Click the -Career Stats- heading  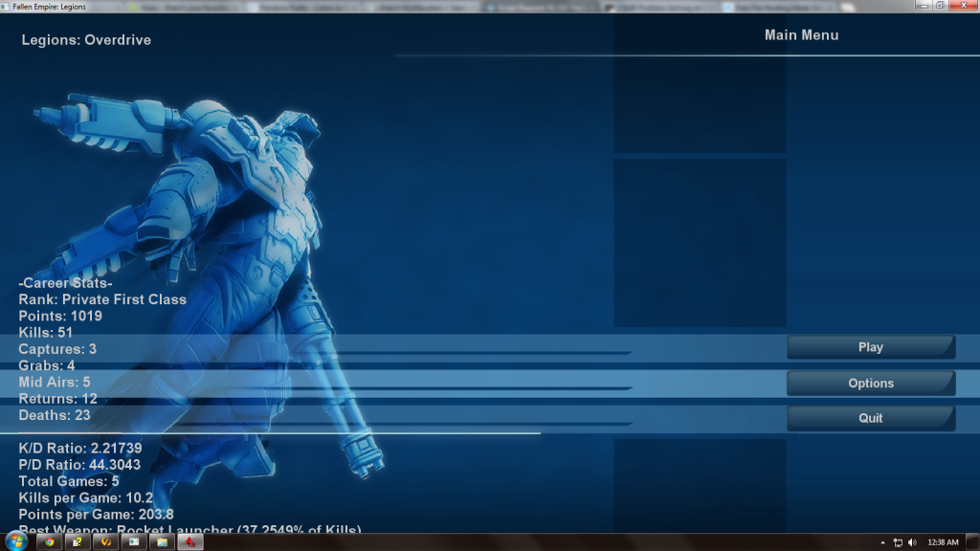[x=66, y=283]
